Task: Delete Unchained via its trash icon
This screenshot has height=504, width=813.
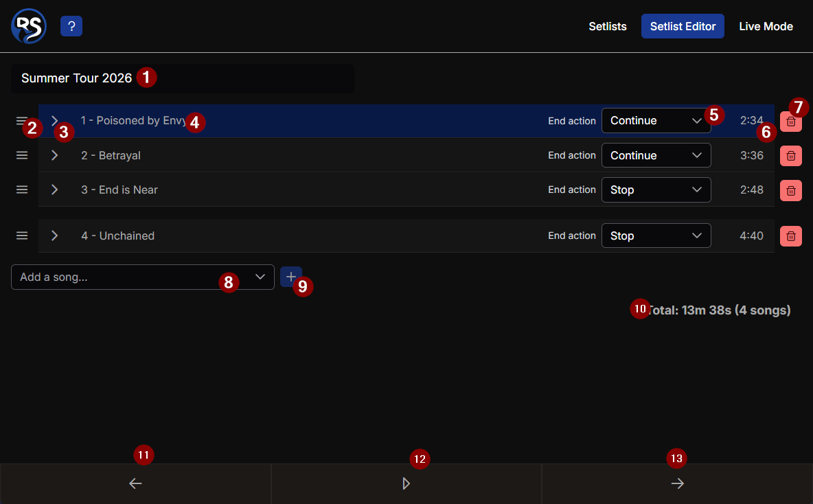Action: (790, 236)
